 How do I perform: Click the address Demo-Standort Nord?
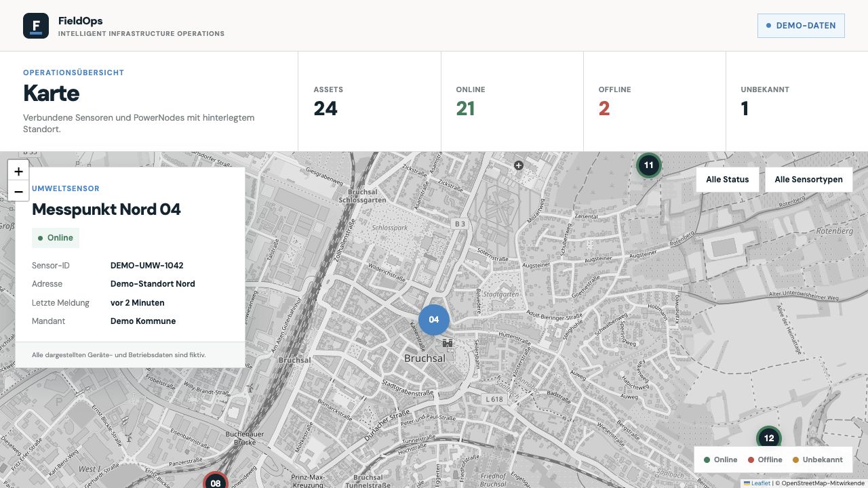click(x=153, y=284)
